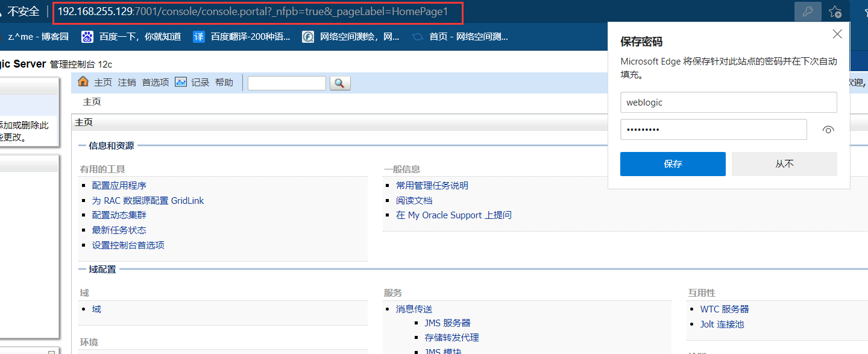The width and height of the screenshot is (868, 354).
Task: Open 最新任务状态 link
Action: (x=119, y=230)
